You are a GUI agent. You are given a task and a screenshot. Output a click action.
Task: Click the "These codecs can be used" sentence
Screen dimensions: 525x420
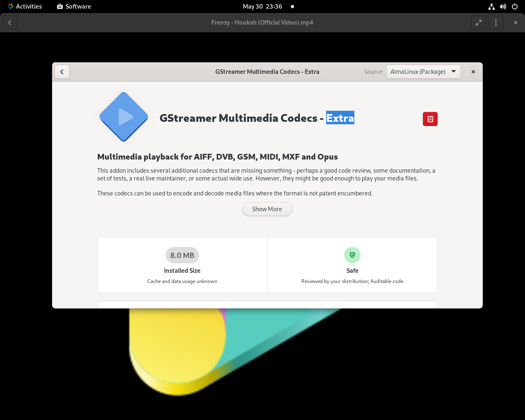pyautogui.click(x=235, y=194)
